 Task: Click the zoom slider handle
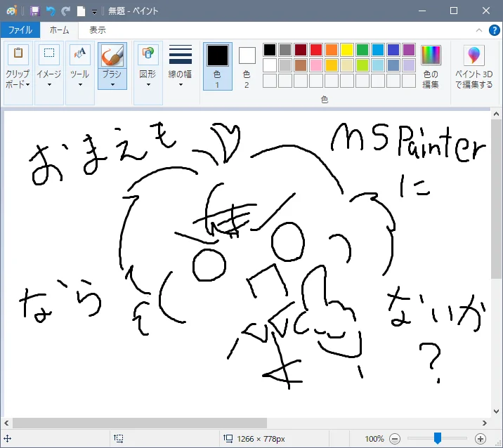tap(438, 438)
